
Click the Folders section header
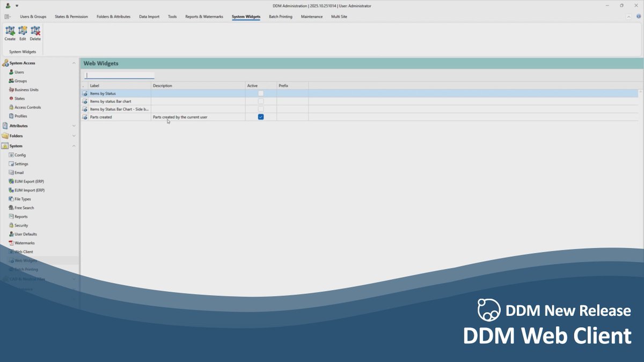pos(40,136)
